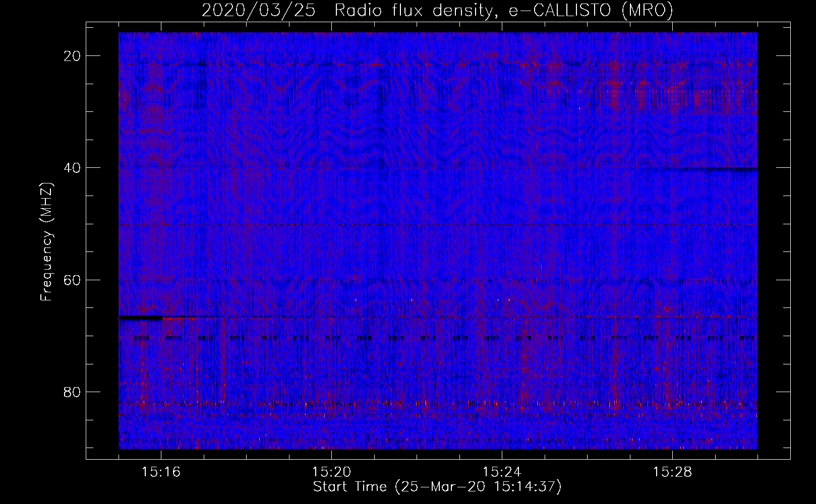Viewport: 816px width, 504px height.
Task: Click the dark horizontal band at 40 MHz
Action: pos(711,169)
